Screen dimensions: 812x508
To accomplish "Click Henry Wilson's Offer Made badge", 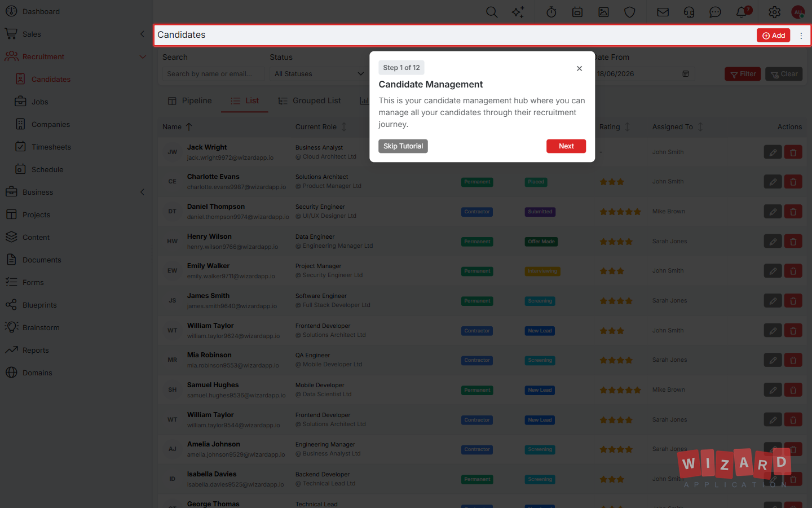I will (x=541, y=242).
